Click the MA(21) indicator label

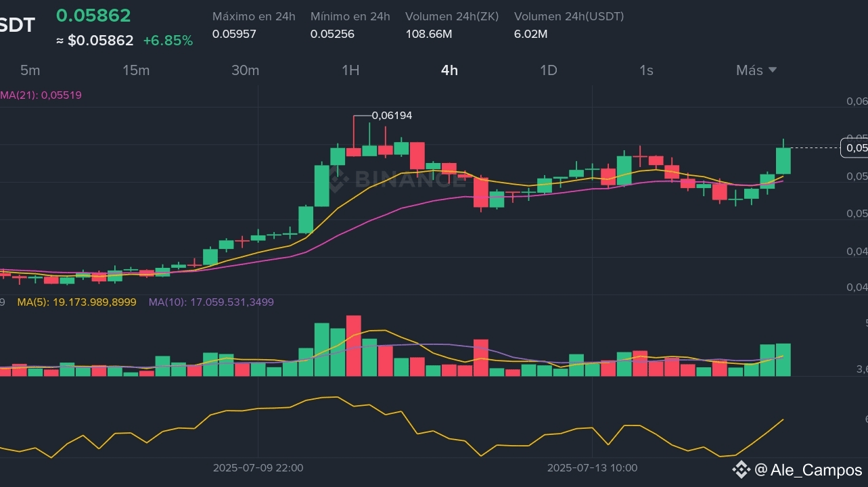[41, 95]
